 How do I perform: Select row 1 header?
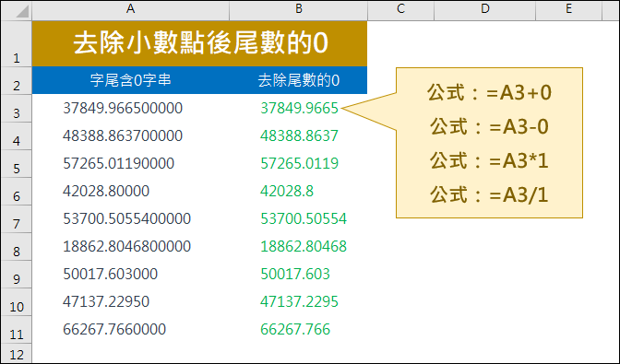pos(17,43)
